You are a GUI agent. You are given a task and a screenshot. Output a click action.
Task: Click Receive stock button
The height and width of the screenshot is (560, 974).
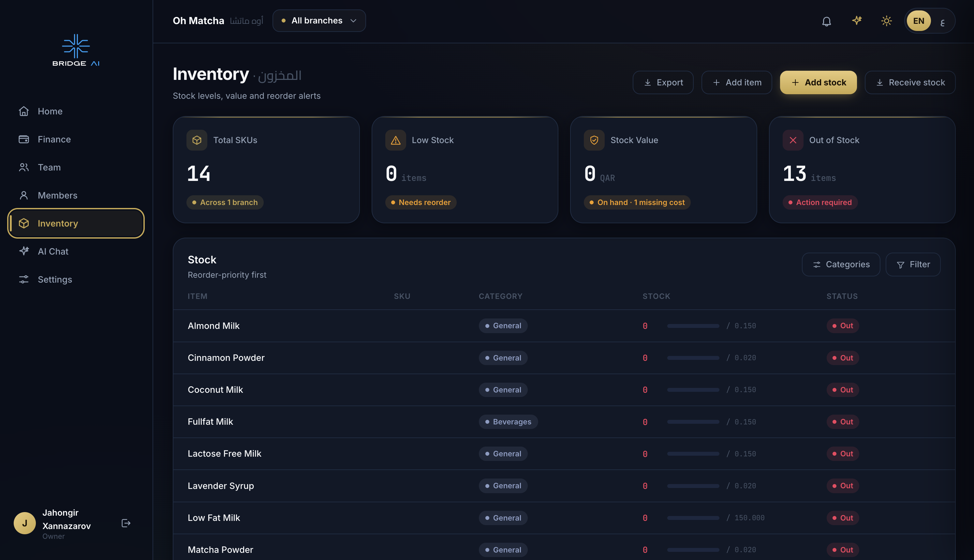[910, 83]
